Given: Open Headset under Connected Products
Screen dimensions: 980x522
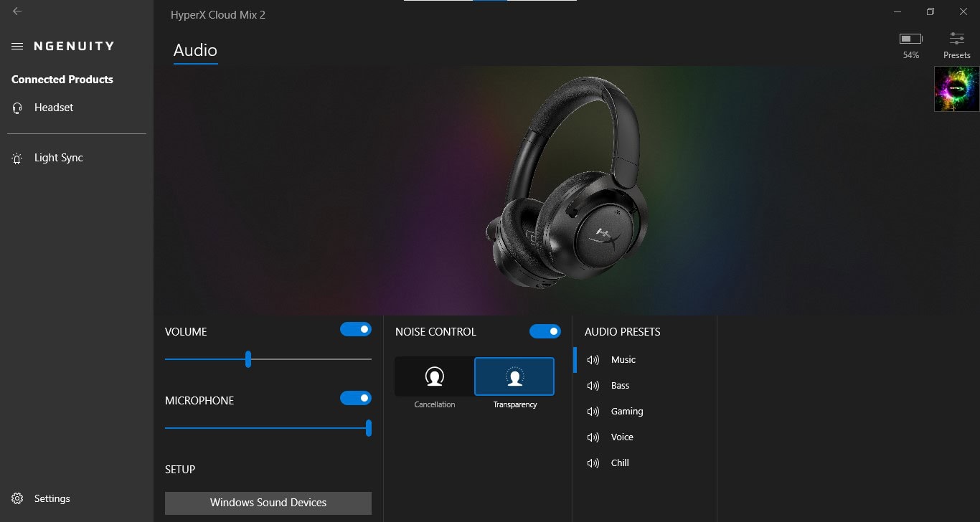Looking at the screenshot, I should pyautogui.click(x=77, y=108).
